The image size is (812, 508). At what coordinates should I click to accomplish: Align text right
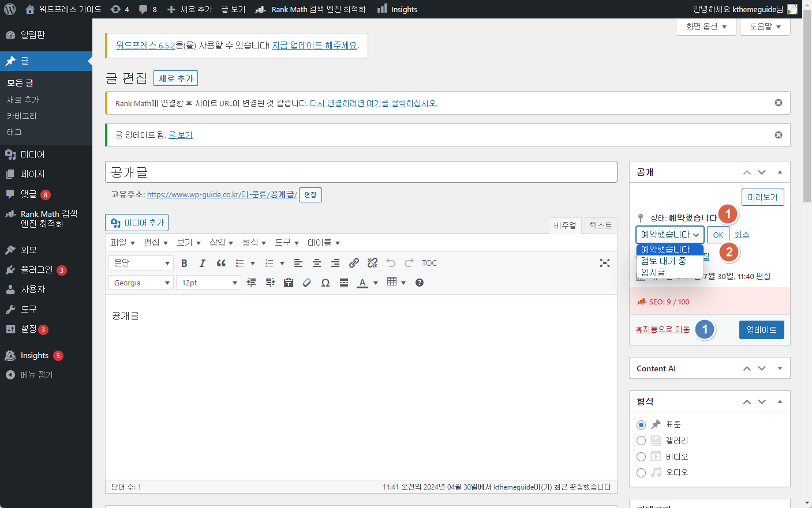point(335,263)
